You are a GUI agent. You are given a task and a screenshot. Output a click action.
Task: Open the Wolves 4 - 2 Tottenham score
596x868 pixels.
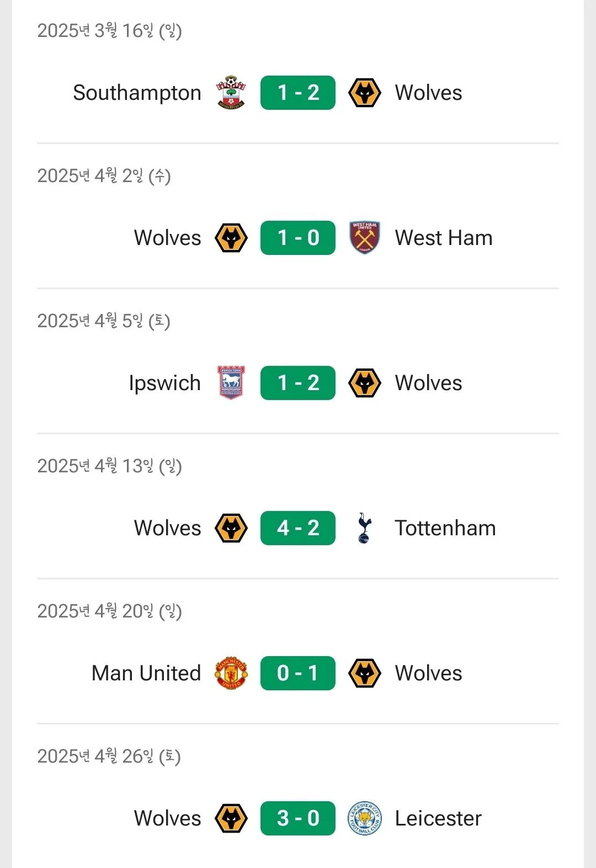(298, 528)
